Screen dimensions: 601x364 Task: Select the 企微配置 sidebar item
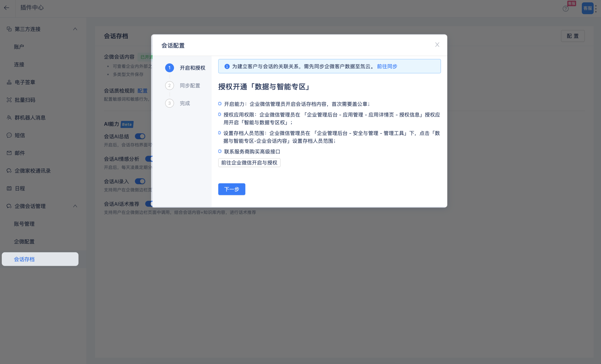[x=24, y=242]
